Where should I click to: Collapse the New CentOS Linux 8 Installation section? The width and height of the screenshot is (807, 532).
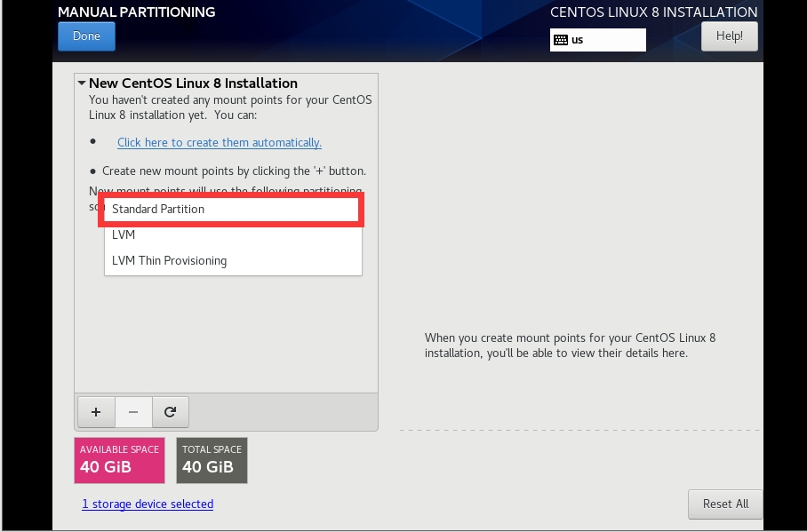[x=81, y=83]
